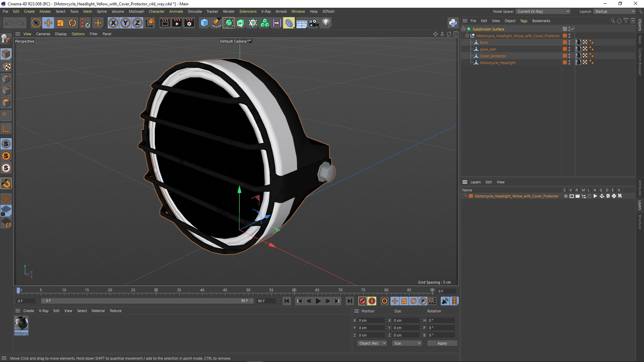Open the MoGraph cloner icon
This screenshot has height=362, width=644.
pyautogui.click(x=265, y=23)
